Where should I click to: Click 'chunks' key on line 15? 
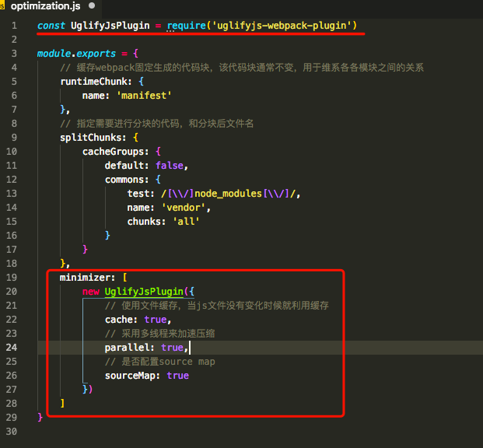click(144, 222)
